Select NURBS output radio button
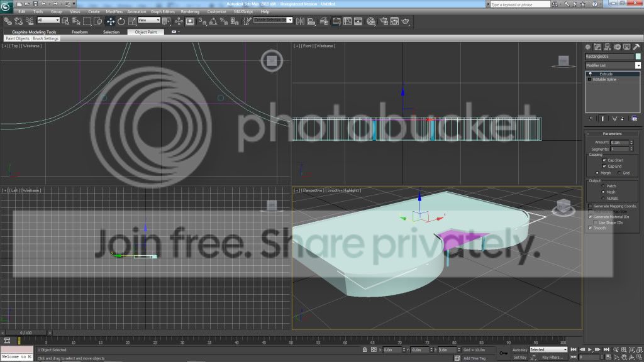644x362 pixels. pyautogui.click(x=603, y=198)
